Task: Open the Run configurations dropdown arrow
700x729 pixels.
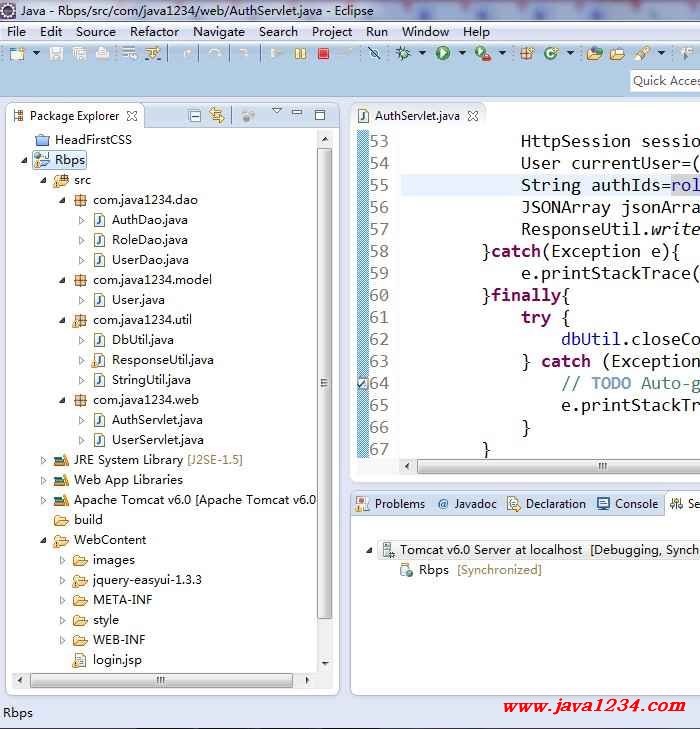Action: coord(462,53)
